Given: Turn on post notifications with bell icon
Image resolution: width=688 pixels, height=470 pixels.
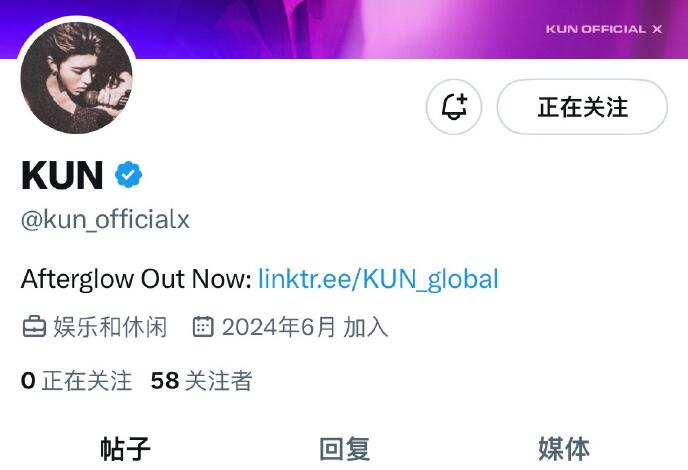Looking at the screenshot, I should click(454, 107).
